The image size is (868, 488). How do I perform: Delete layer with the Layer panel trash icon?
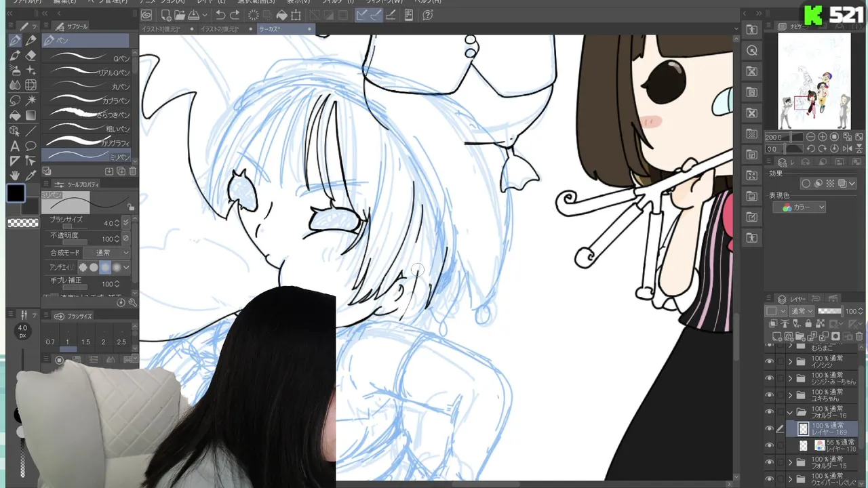pos(861,336)
